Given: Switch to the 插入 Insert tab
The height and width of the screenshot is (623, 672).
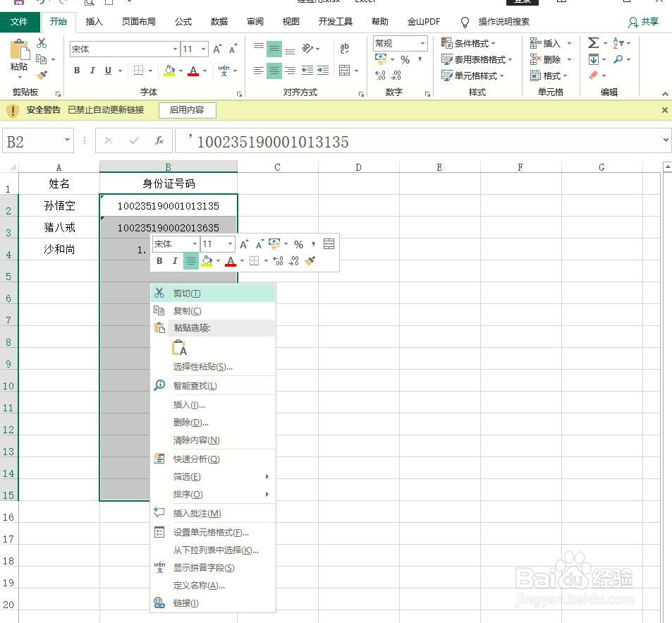Looking at the screenshot, I should tap(94, 21).
